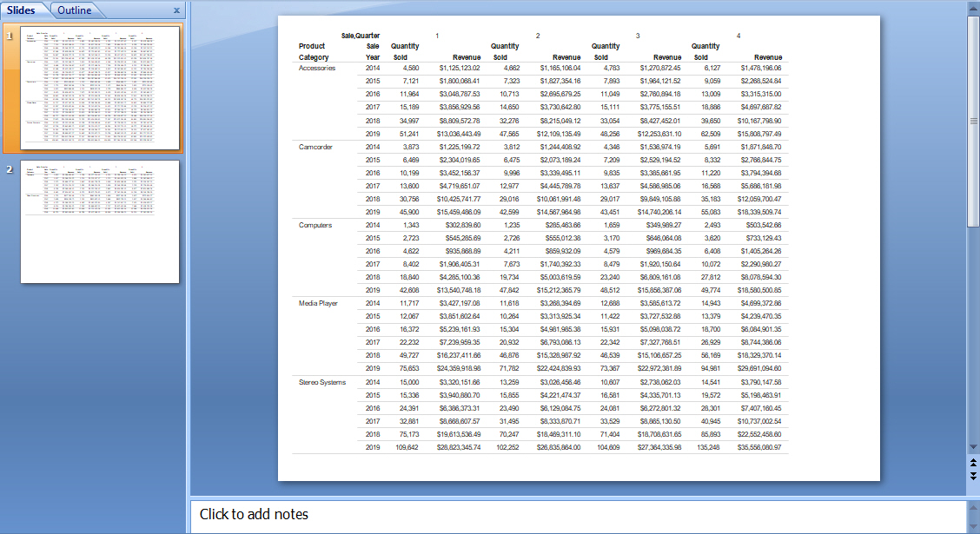Viewport: 980px width, 534px height.
Task: Click the 22,232 quantity cell
Action: 409,342
